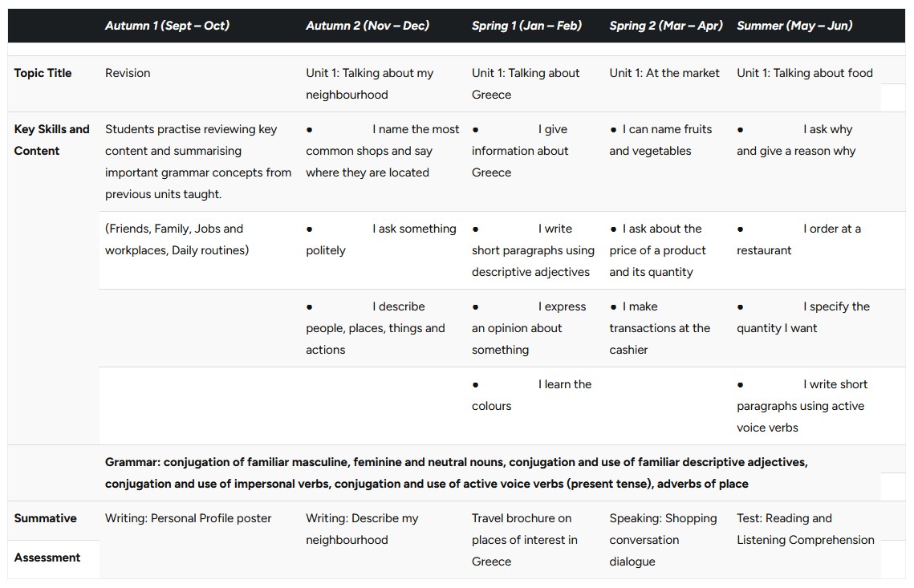This screenshot has height=588, width=914.
Task: Click Speaking: Shopping conversation dialogue cell
Action: tap(663, 540)
